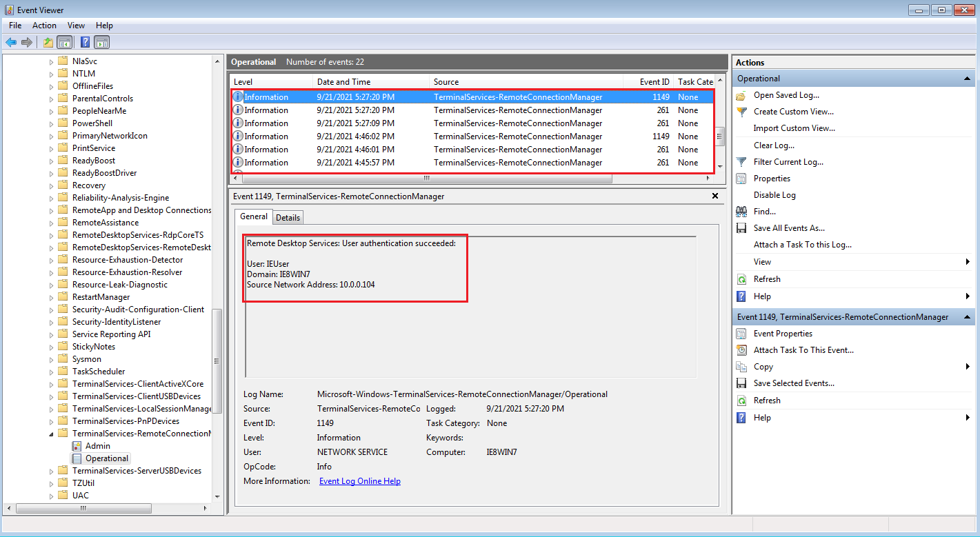
Task: Click the Admin log icon in tree
Action: click(x=77, y=446)
